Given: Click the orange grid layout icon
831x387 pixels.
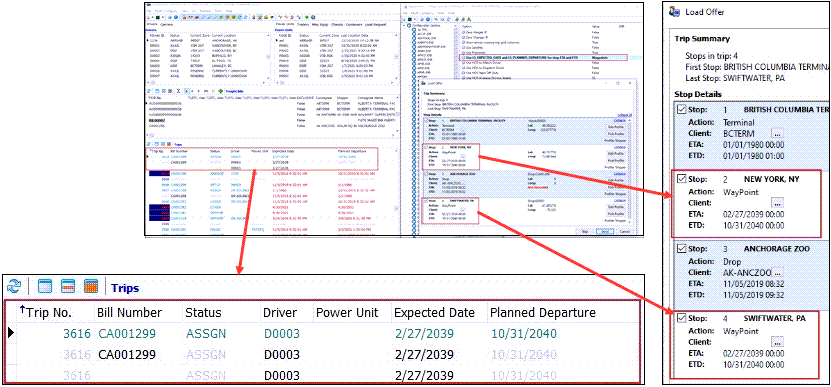Looking at the screenshot, I should tap(91, 288).
